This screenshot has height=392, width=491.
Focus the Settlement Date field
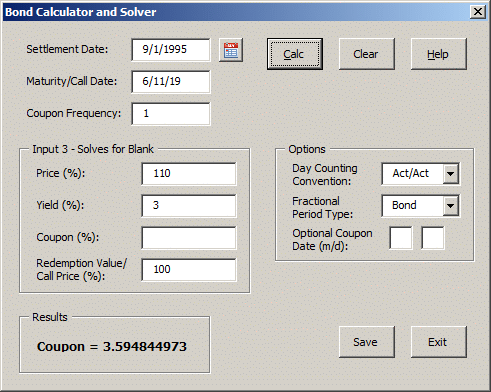point(171,50)
